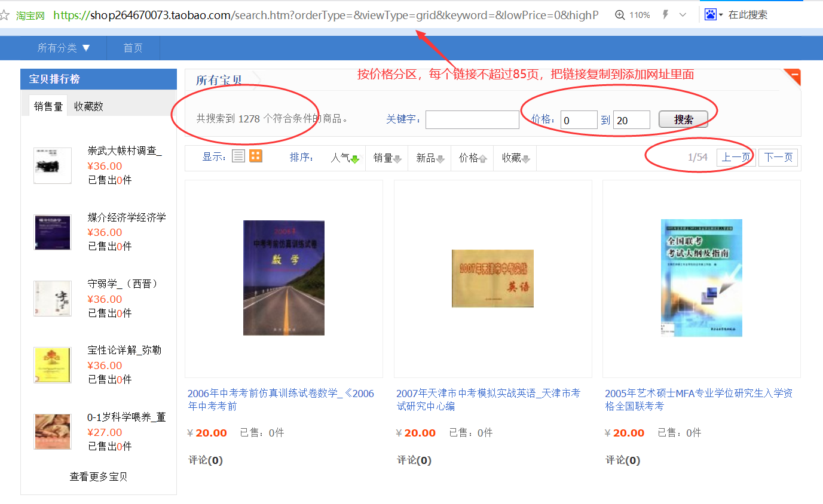Screen dimensions: 823x504
Task: Switch to the 收藏数 ranking tab
Action: (88, 106)
